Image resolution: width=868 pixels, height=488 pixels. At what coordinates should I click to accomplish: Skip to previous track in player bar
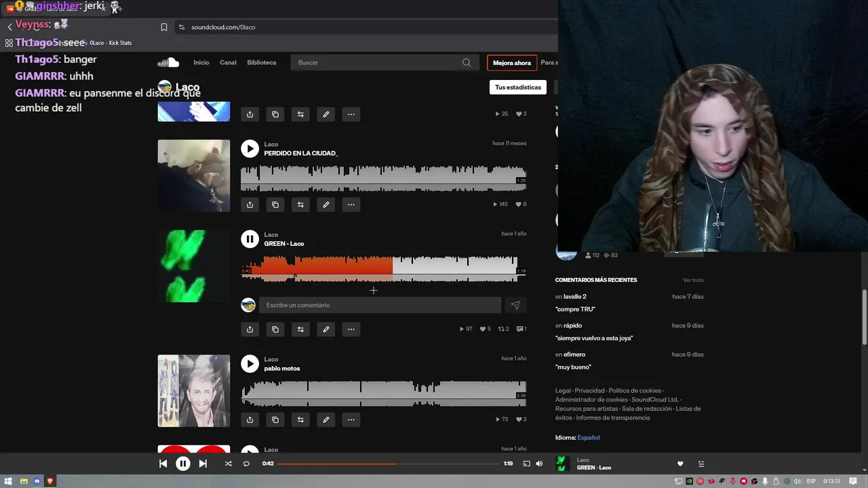[x=163, y=464]
